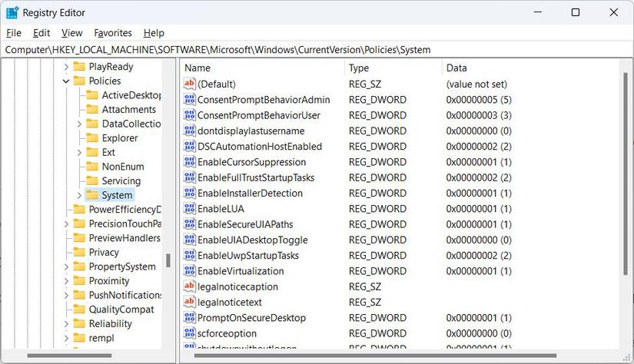Screen dimensions: 634x364
Task: Sort values by the Type column header
Action: coord(393,68)
